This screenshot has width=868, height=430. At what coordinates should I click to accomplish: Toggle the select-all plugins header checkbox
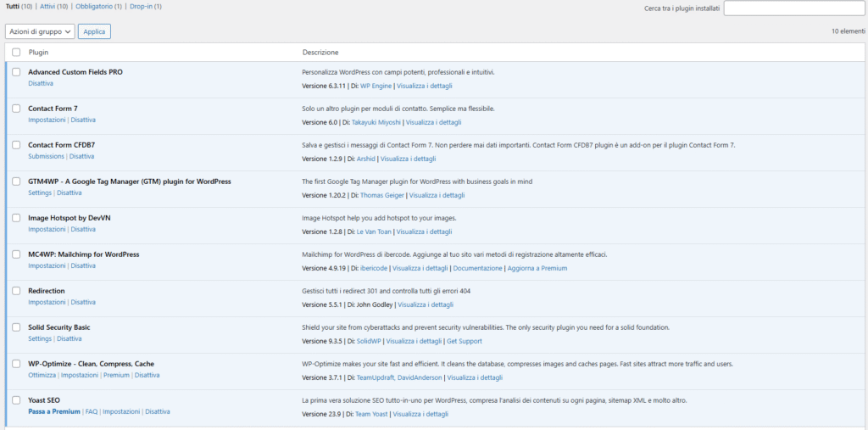click(x=16, y=53)
